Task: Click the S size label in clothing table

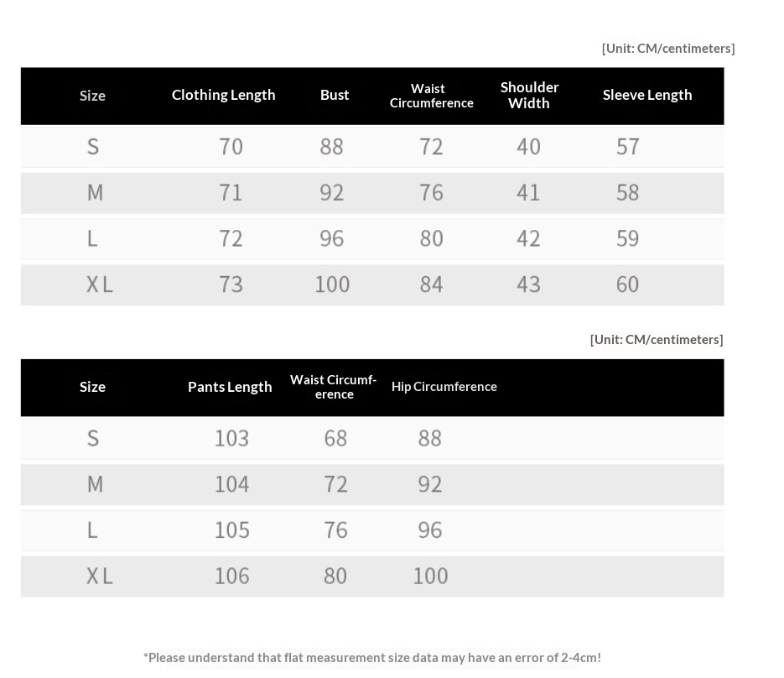Action: [93, 147]
